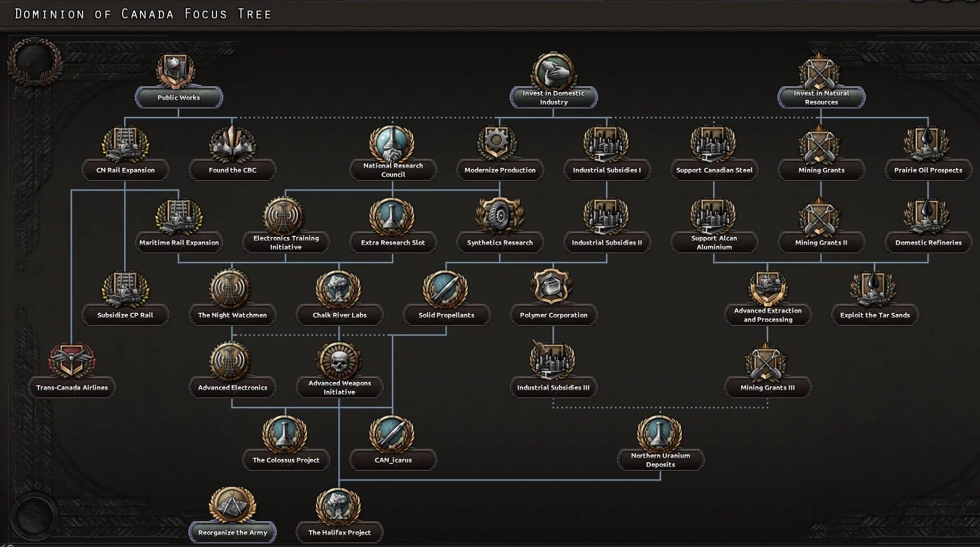Click the Chalk River Labs label
This screenshot has height=547, width=980.
tap(339, 315)
